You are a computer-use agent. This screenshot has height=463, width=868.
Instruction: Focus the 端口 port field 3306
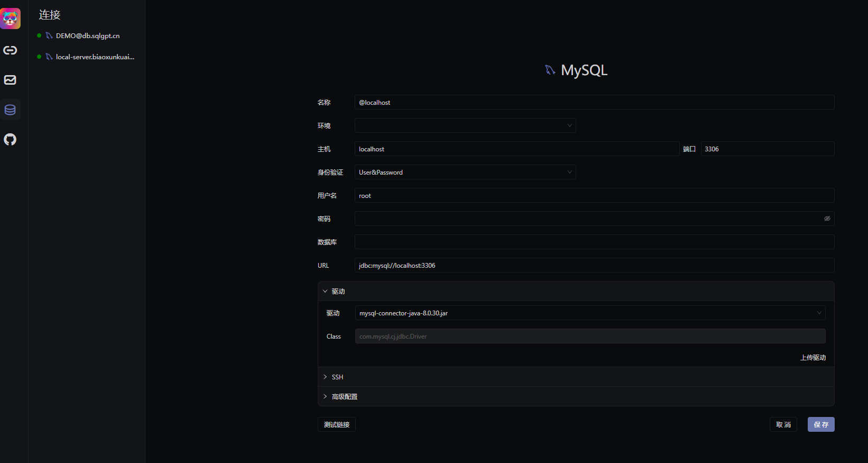pyautogui.click(x=768, y=149)
